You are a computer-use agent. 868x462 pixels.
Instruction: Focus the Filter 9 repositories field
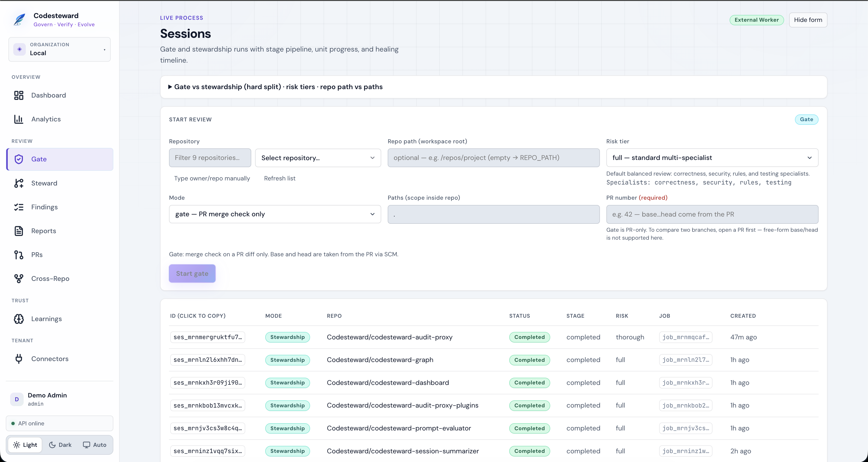click(x=210, y=158)
